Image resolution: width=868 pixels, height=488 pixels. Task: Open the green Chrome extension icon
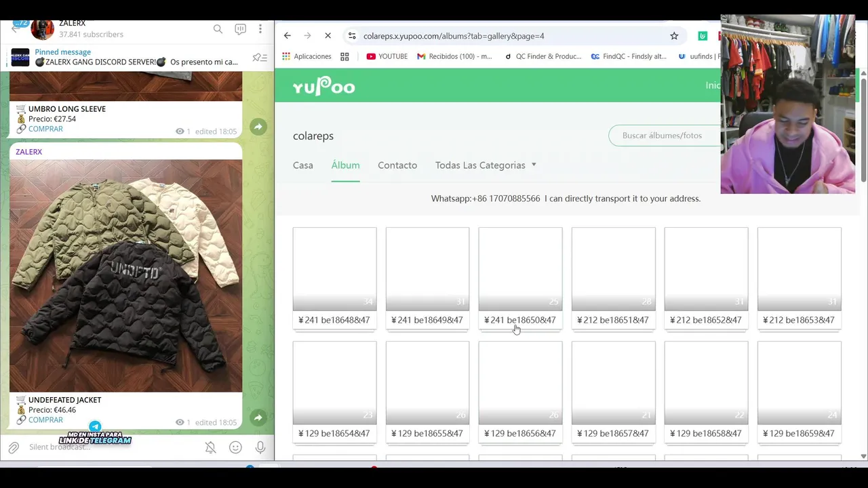click(x=703, y=36)
